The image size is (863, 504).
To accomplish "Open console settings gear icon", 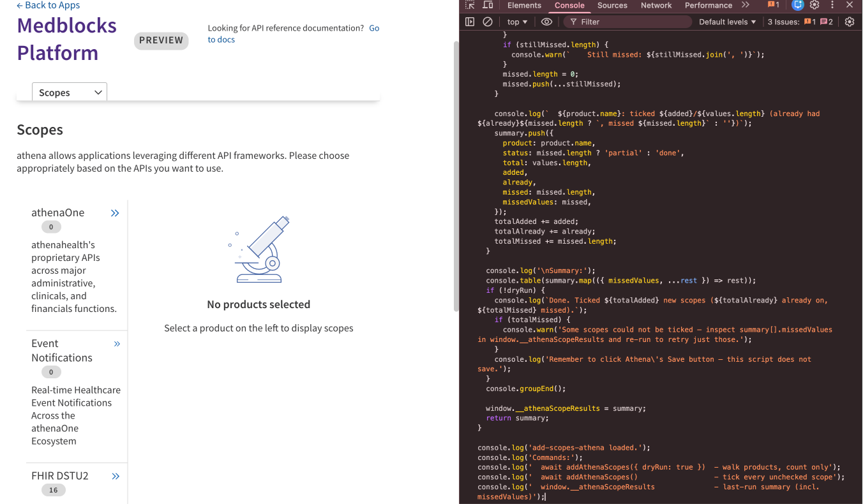I will [850, 22].
